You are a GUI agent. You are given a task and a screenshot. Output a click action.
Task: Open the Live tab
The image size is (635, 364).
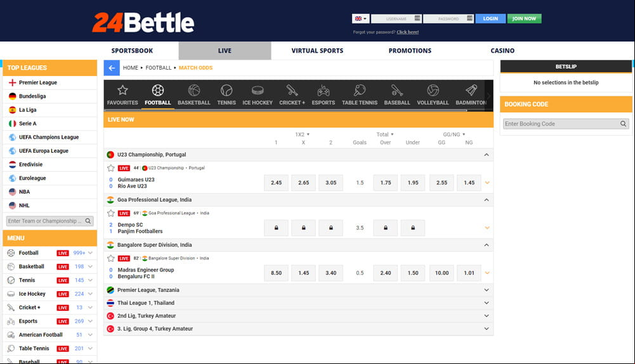coord(225,51)
